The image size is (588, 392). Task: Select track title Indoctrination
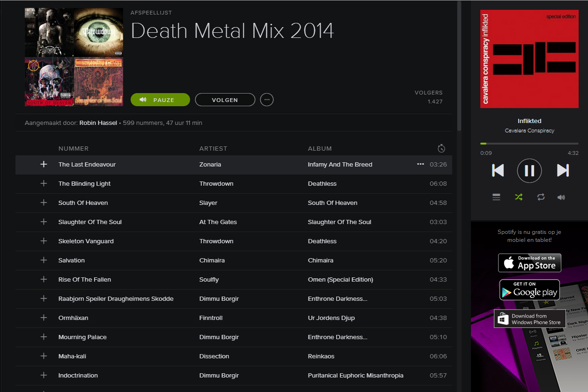(78, 375)
